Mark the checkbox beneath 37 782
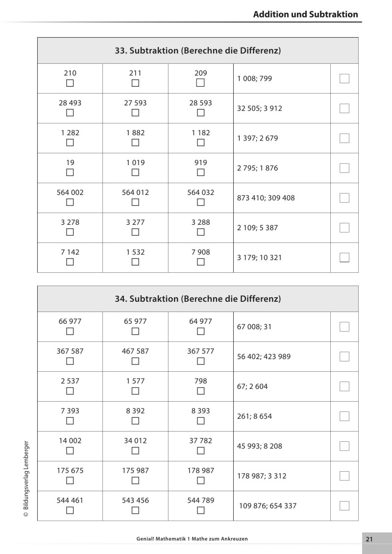Image resolution: width=392 pixels, height=554 pixels. [200, 451]
